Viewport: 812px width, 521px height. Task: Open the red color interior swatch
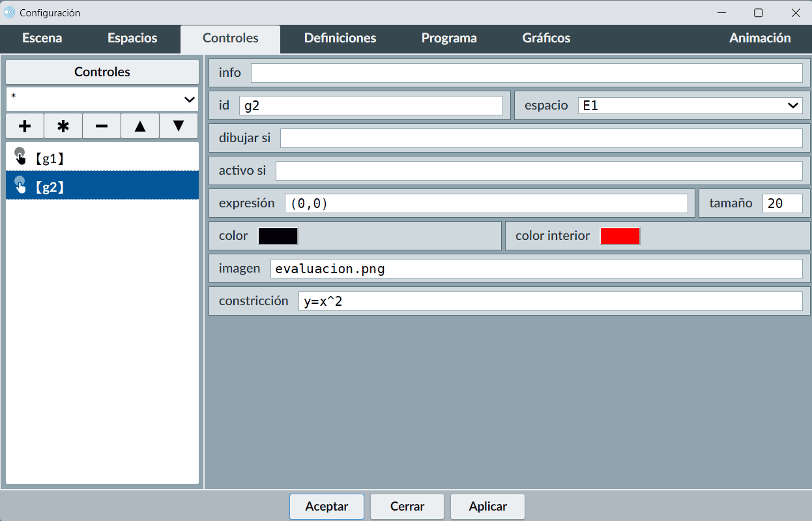pos(620,236)
